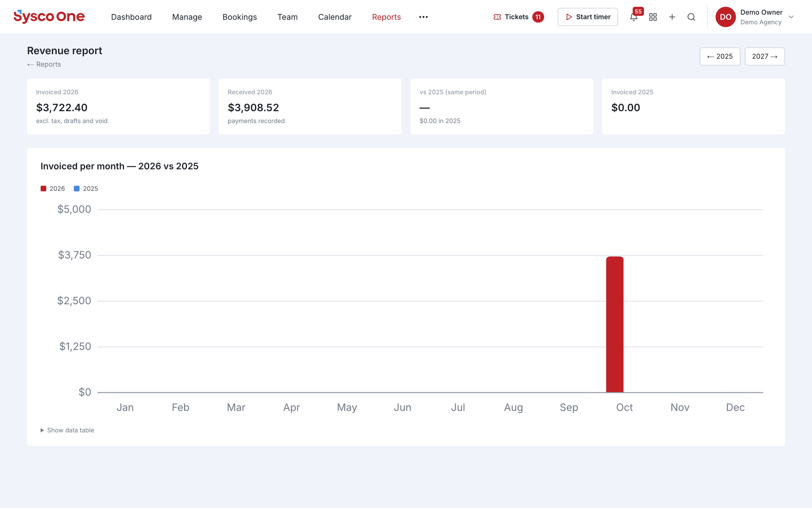Open the Team menu item

(x=288, y=17)
